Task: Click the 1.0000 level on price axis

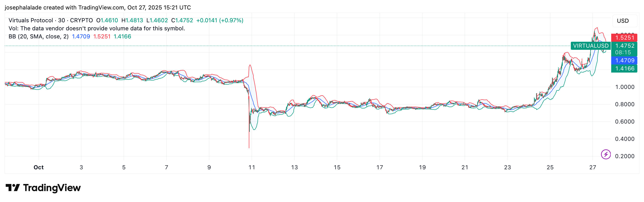Action: (x=624, y=87)
